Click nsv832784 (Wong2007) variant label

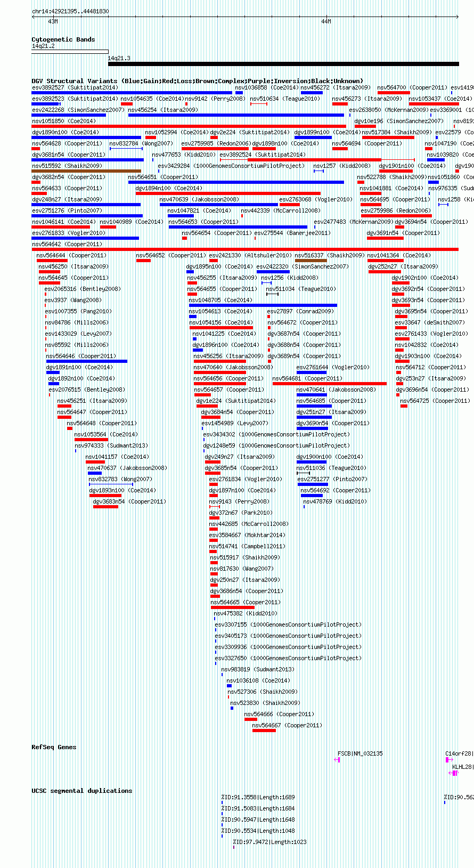141,143
